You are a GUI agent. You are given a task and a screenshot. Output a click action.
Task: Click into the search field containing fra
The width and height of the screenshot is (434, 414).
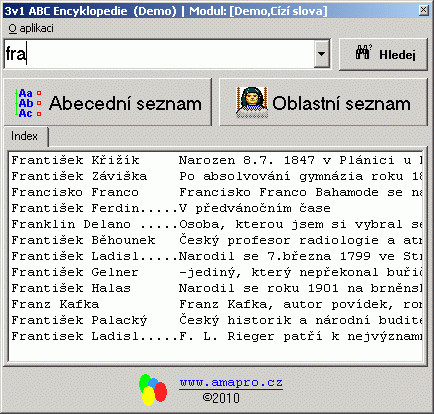159,54
